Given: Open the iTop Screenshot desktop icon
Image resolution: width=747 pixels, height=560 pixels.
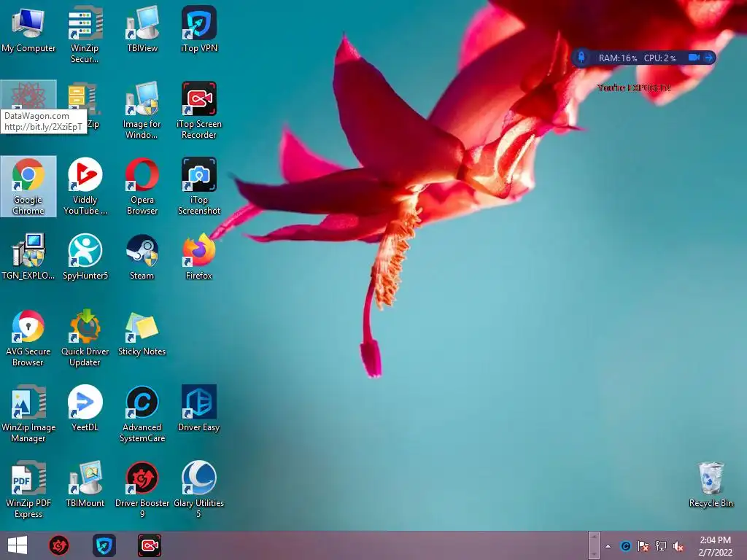Looking at the screenshot, I should click(199, 186).
